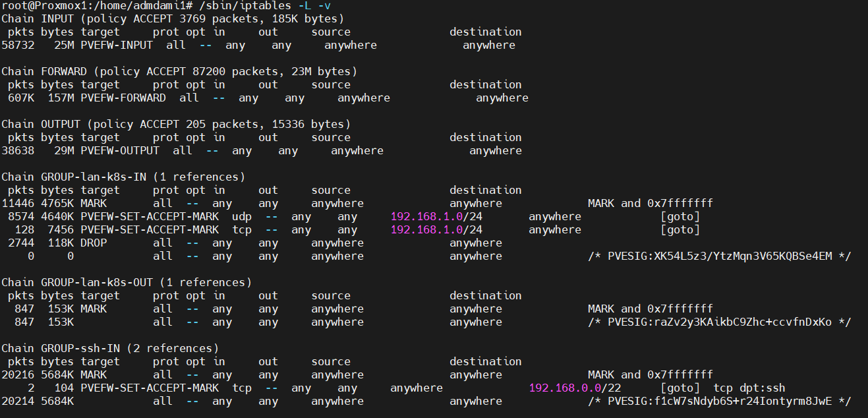Image resolution: width=868 pixels, height=418 pixels.
Task: Click the 7456 bytes value
Action: coord(61,229)
